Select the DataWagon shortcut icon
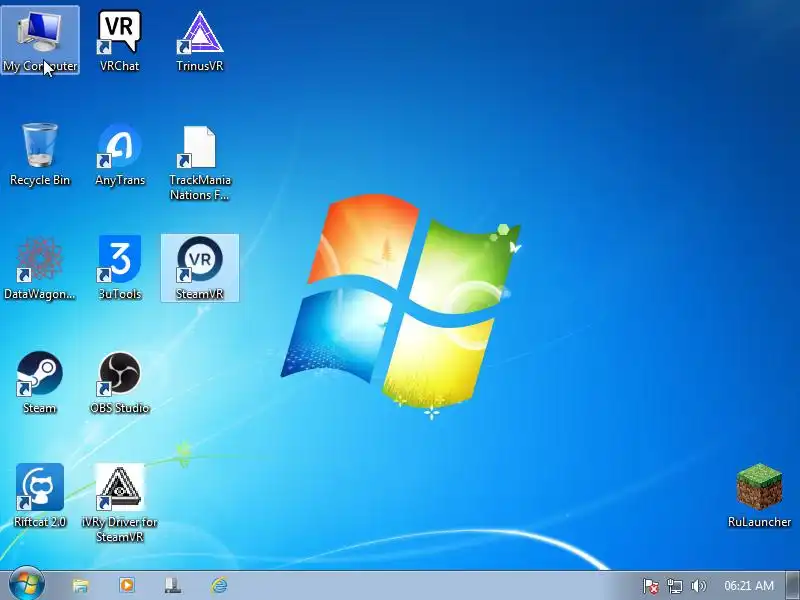Screen dimensions: 800x600 (x=40, y=259)
